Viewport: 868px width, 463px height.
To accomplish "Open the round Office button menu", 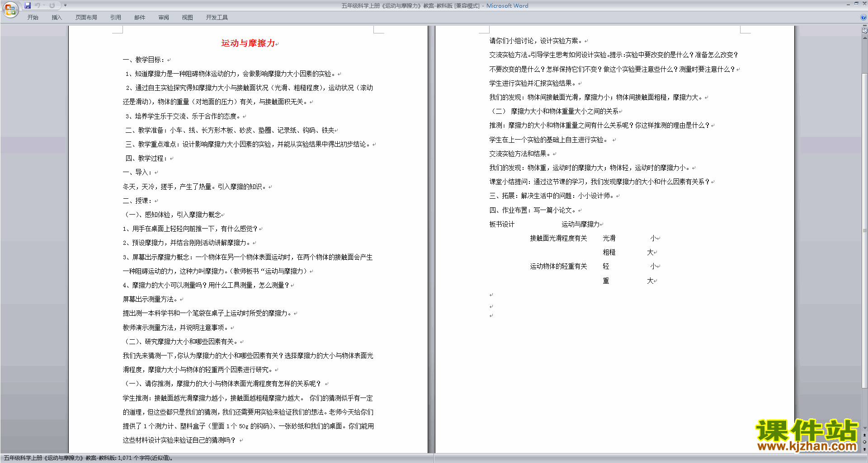I will 10,9.
